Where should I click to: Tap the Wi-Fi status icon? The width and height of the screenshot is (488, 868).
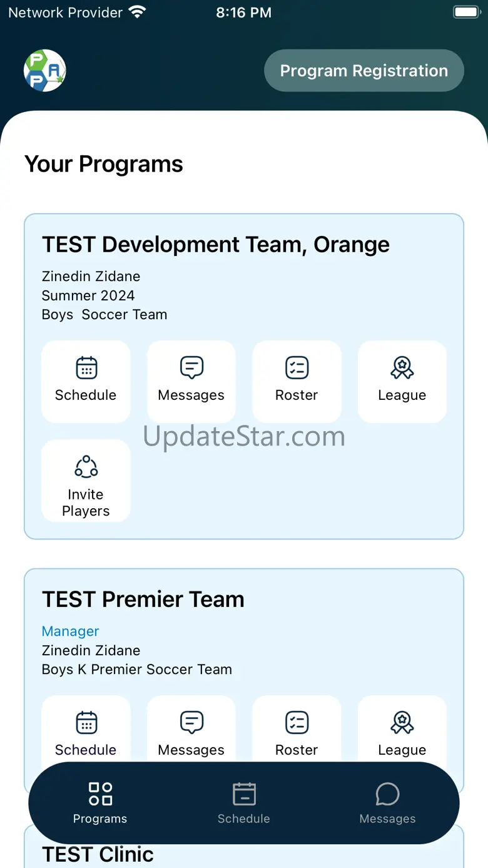pyautogui.click(x=136, y=13)
